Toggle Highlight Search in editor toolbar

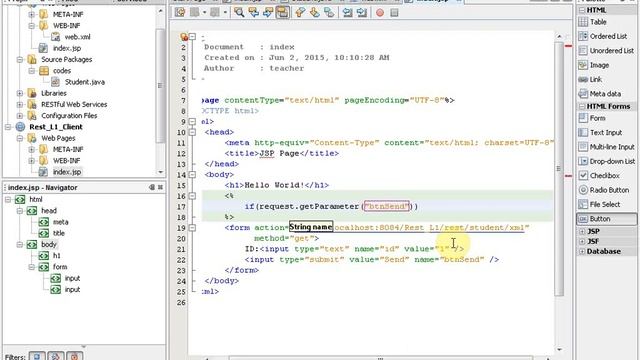coord(282,13)
